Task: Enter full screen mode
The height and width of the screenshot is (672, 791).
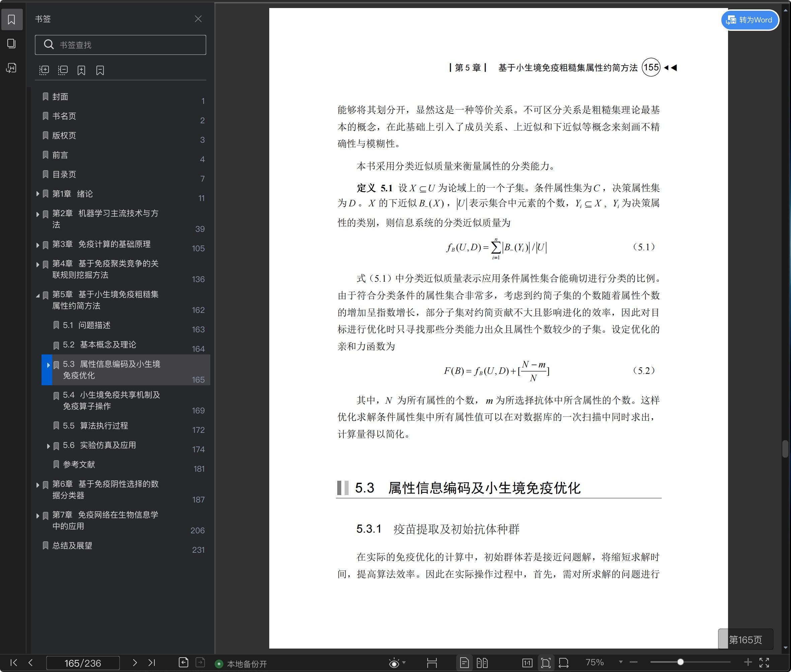Action: (764, 663)
